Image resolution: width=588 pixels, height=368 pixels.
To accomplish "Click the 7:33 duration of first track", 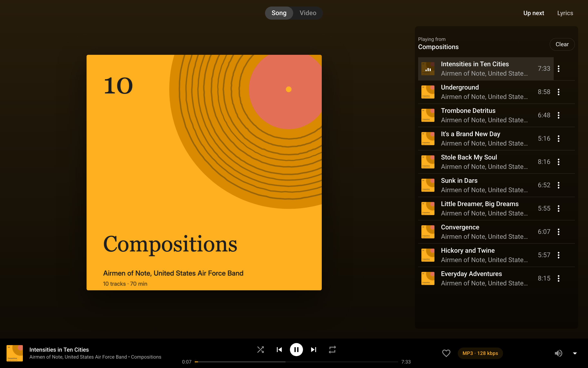I will 544,69.
